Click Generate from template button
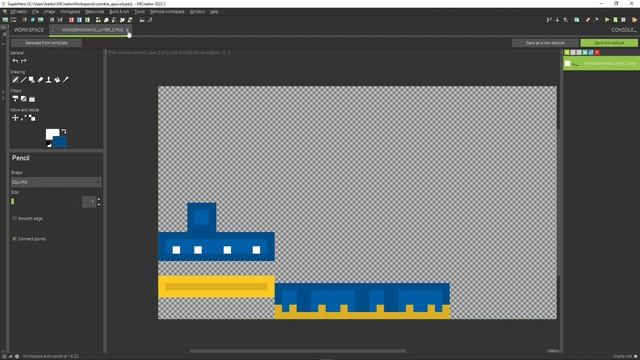640x360 pixels. click(46, 43)
